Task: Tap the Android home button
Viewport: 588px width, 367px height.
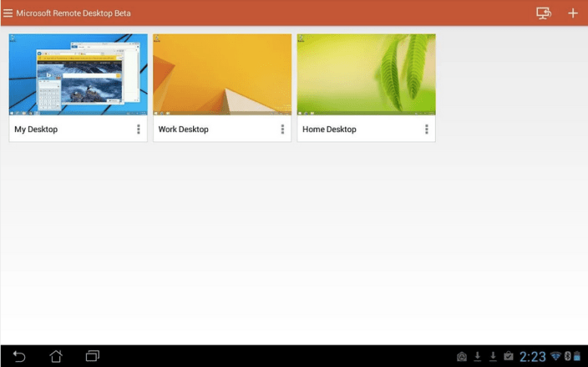Action: click(56, 356)
